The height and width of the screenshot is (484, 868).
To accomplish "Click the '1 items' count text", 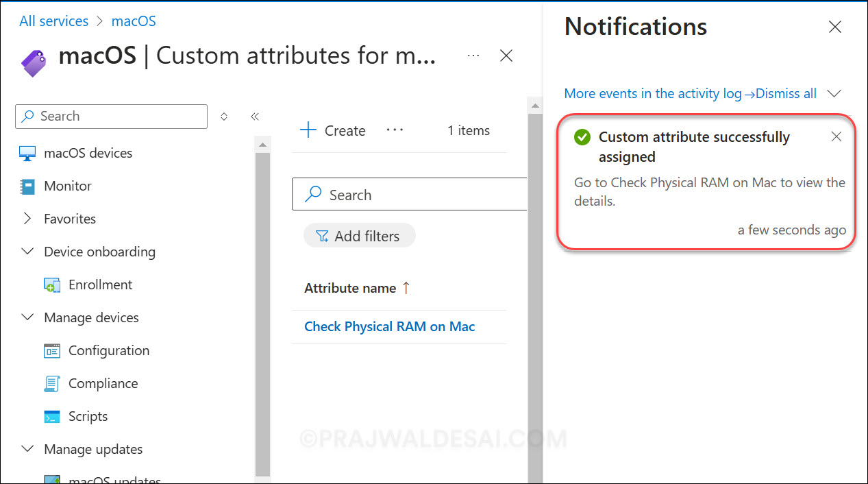I will click(469, 130).
